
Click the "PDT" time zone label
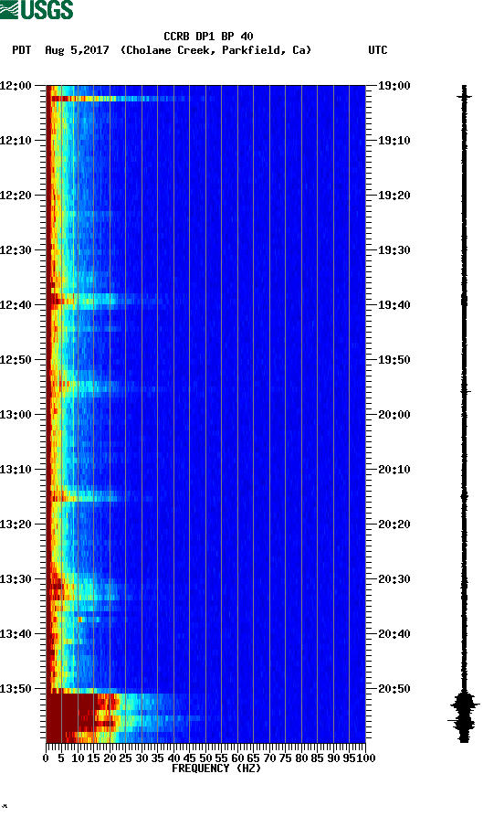pos(22,50)
